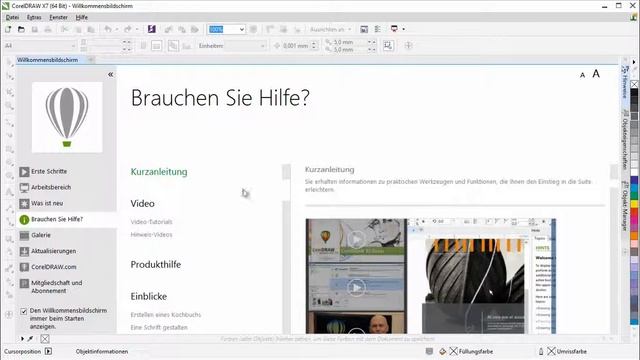Click the Redo arrow icon
640x360 pixels.
[128, 29]
